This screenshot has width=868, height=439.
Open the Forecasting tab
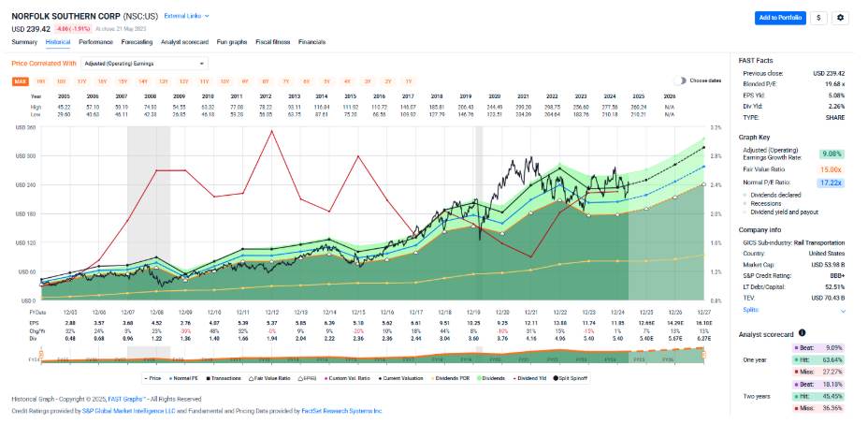(137, 42)
